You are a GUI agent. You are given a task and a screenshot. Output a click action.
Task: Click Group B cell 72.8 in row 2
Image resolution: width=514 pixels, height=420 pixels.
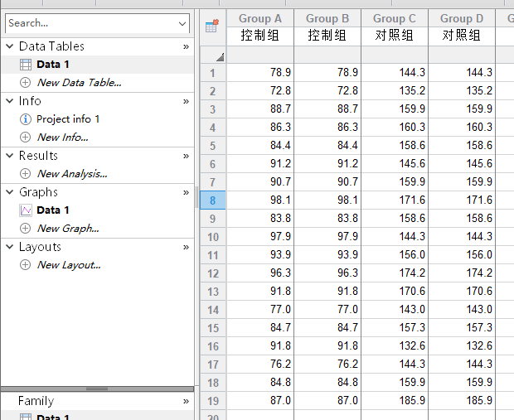(x=327, y=91)
